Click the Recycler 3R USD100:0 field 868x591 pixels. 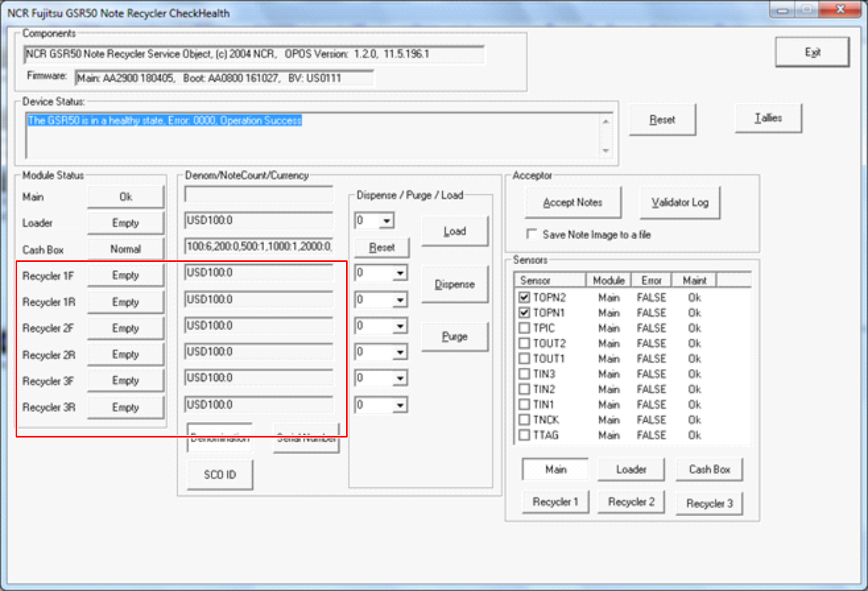(259, 405)
